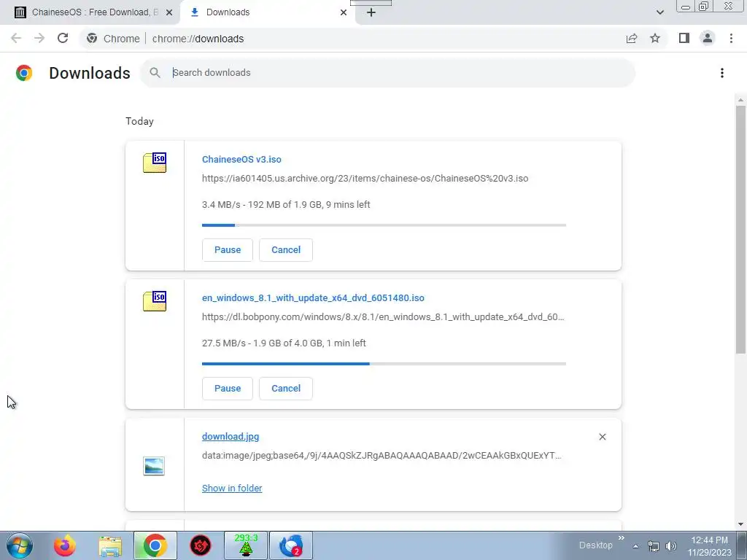The width and height of the screenshot is (747, 560).
Task: Close the Downloads tab
Action: 344,12
